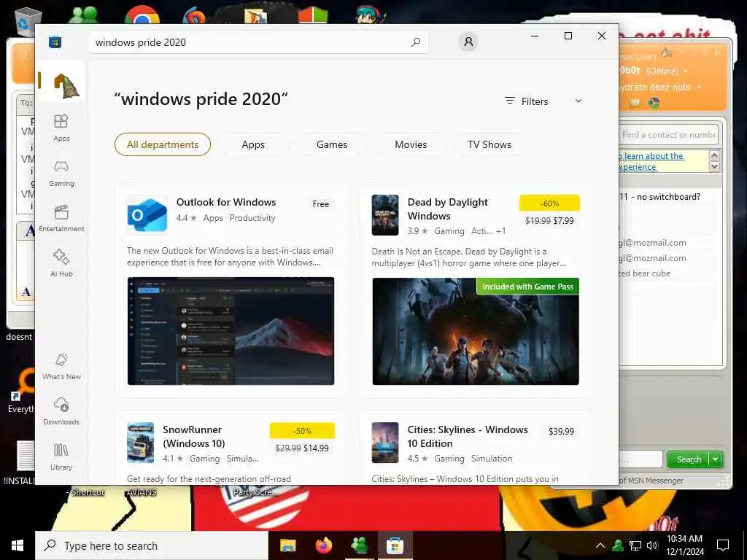Open the SnowRunner (Windows 10) title
This screenshot has width=747, height=560.
click(x=194, y=436)
